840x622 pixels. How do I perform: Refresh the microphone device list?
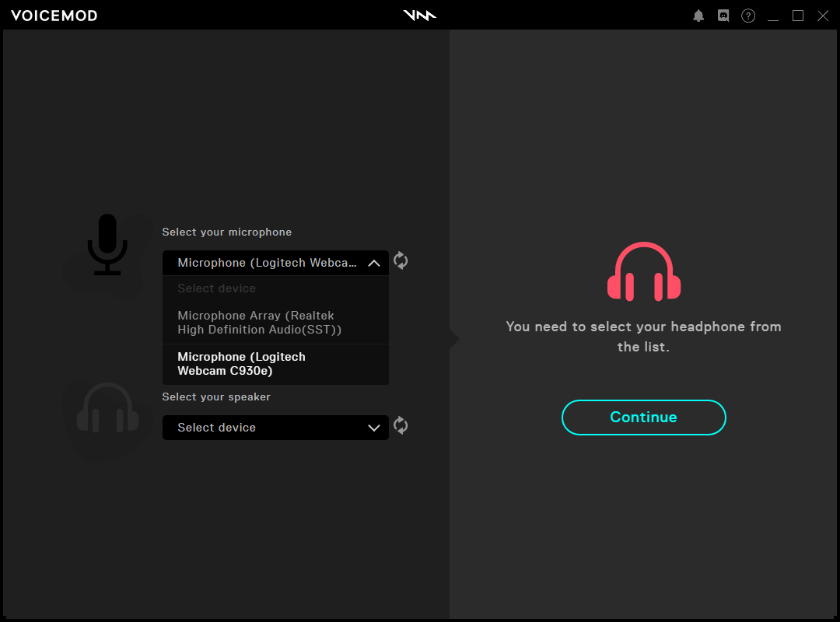(x=401, y=261)
